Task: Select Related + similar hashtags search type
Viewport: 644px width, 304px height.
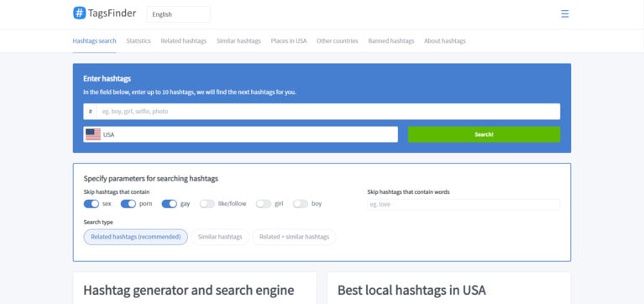Action: point(294,237)
